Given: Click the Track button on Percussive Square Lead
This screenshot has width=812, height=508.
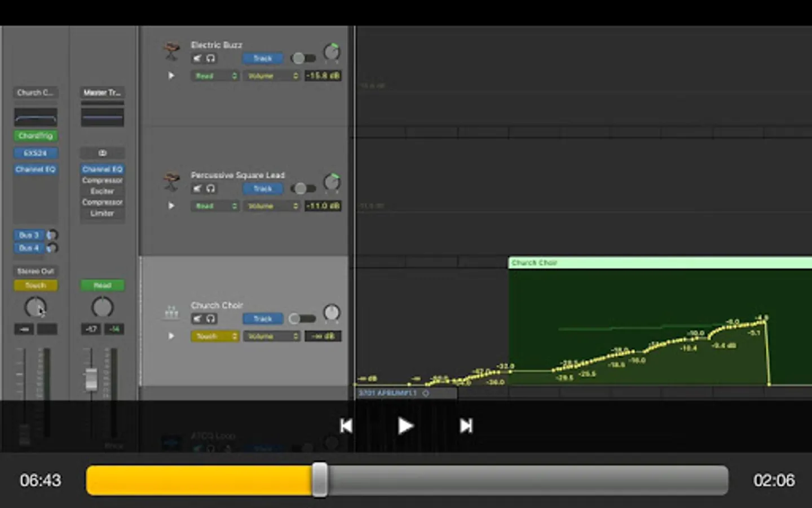Looking at the screenshot, I should click(263, 189).
